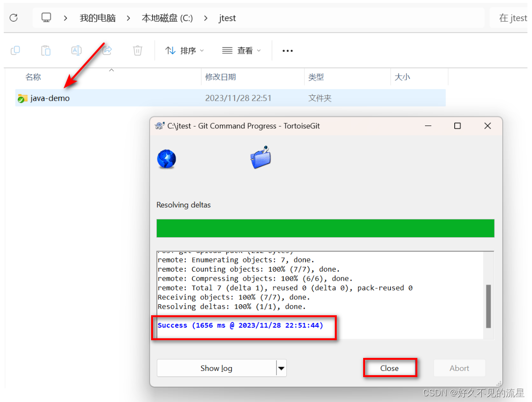Expand chevron after the computer icon

[66, 18]
